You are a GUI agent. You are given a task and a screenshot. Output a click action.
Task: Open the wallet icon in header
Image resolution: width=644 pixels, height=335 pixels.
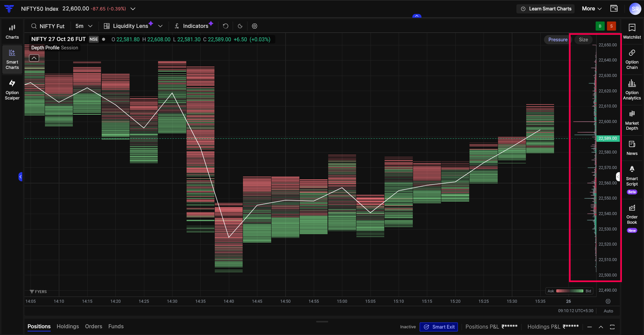coord(614,9)
